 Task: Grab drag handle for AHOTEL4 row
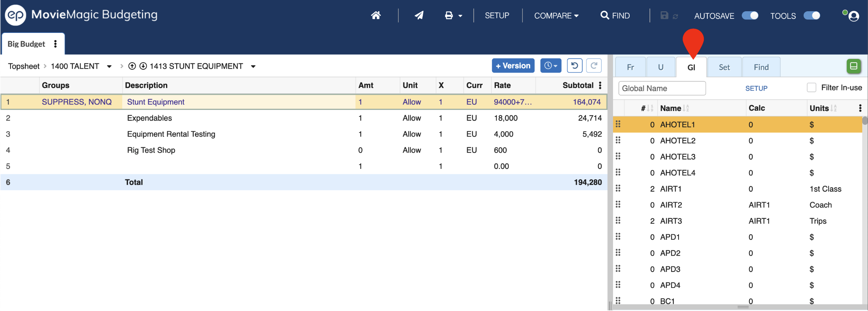coord(618,172)
